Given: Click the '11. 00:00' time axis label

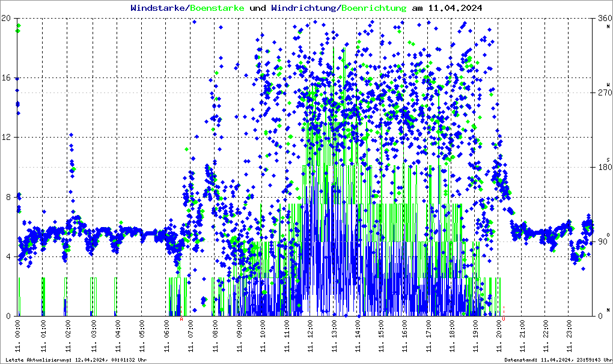Looking at the screenshot, I should click(x=17, y=336).
